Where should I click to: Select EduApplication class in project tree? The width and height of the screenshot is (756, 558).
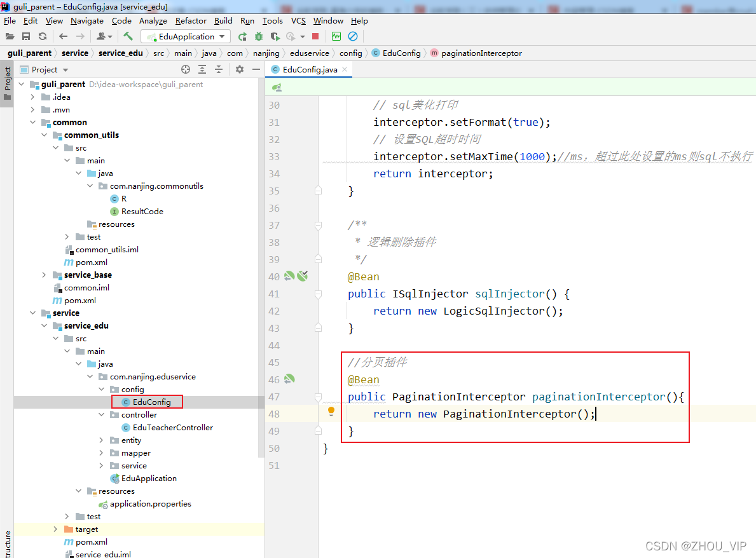tap(149, 478)
